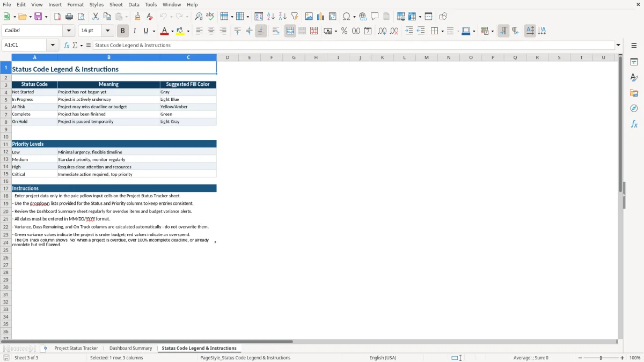Screen dimensions: 644x362
Task: Open the Data menu
Action: click(134, 4)
